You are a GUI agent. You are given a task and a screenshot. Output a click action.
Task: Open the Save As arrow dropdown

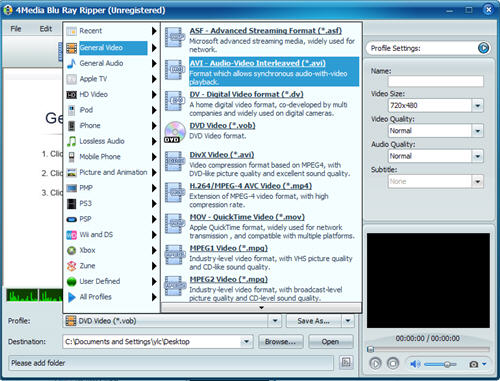pyautogui.click(x=348, y=321)
